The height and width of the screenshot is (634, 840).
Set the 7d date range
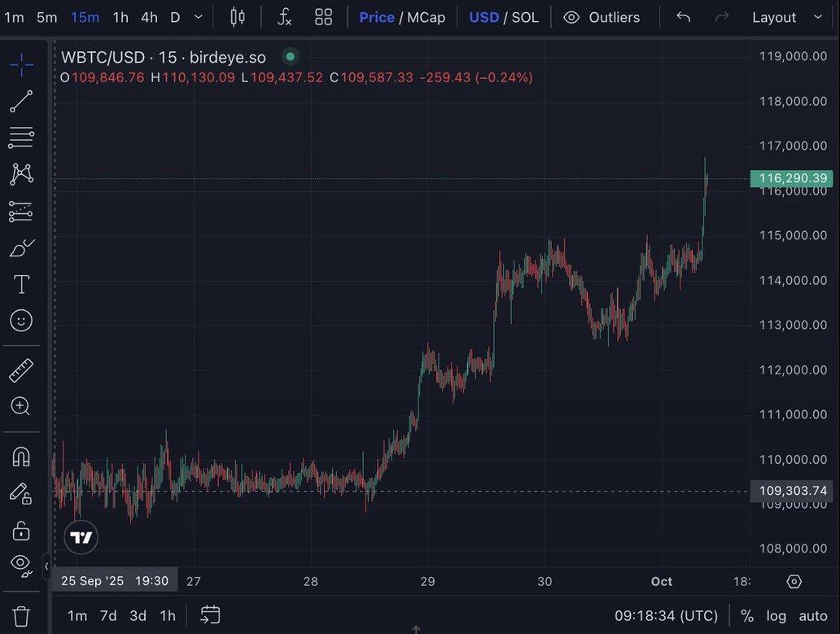click(107, 616)
